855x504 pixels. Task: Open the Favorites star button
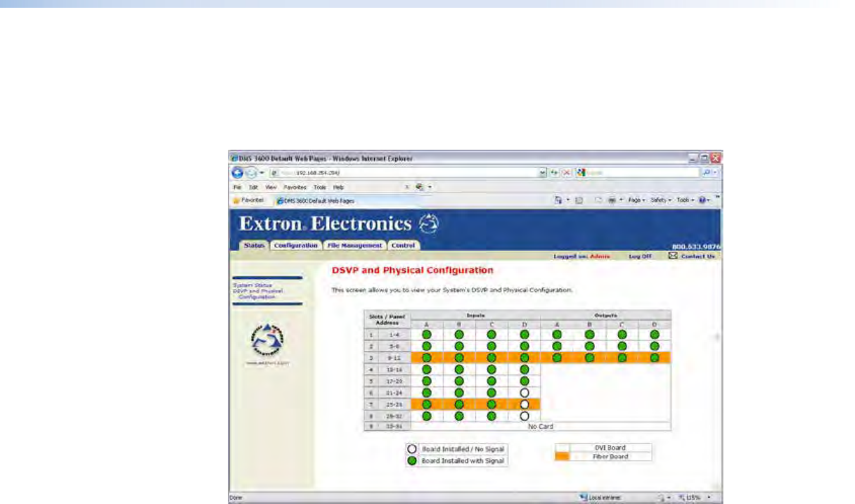coord(248,200)
